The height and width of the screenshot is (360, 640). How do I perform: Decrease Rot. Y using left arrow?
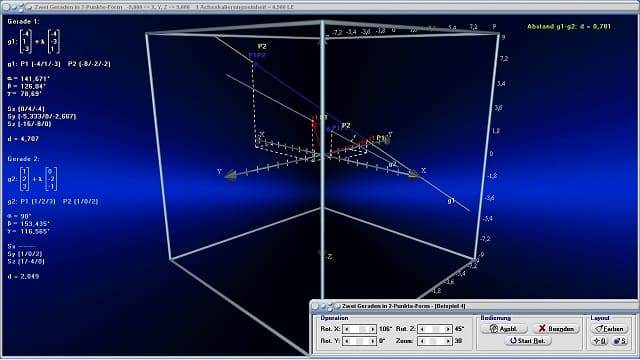(x=347, y=341)
